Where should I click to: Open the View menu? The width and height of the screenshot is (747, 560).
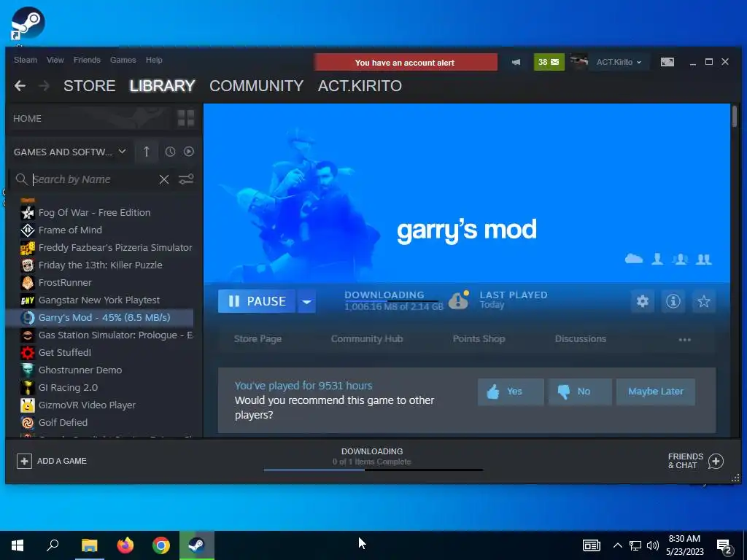coord(55,60)
